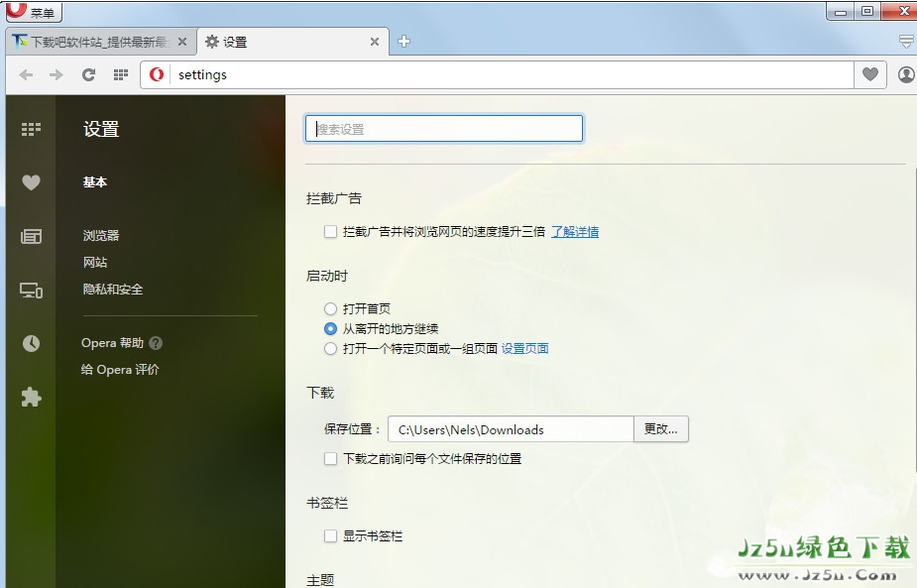
Task: Click the 搜索设置 search field
Action: click(444, 129)
